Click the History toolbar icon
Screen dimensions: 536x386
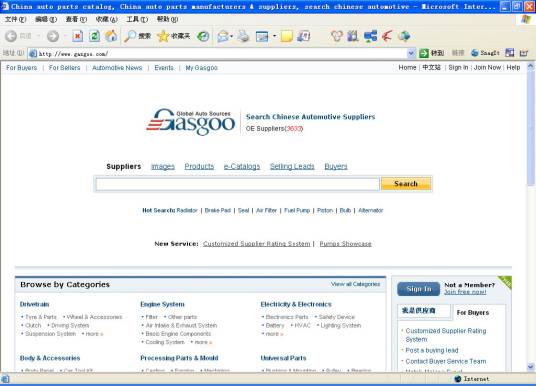click(203, 36)
